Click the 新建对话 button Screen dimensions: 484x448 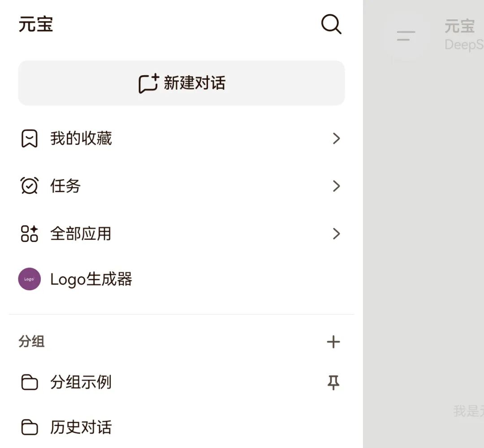[x=181, y=82]
